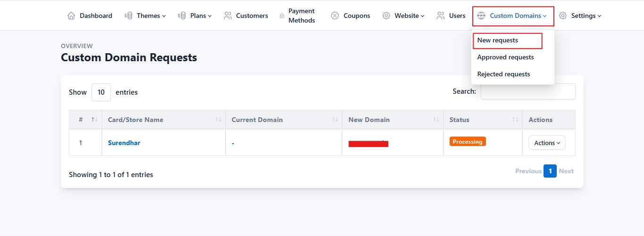
Task: Focus the Search input field
Action: [x=528, y=91]
